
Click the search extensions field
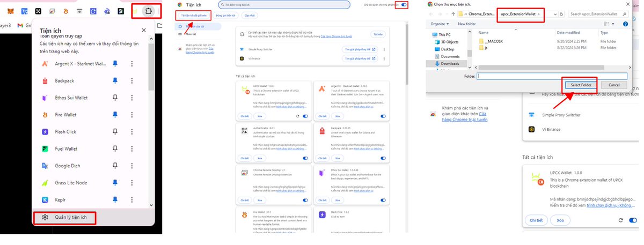(284, 5)
